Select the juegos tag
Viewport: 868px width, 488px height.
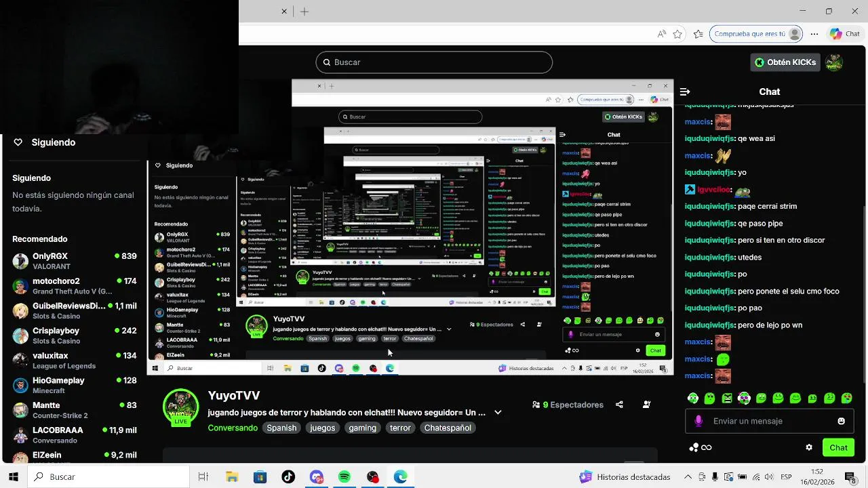[x=322, y=428]
